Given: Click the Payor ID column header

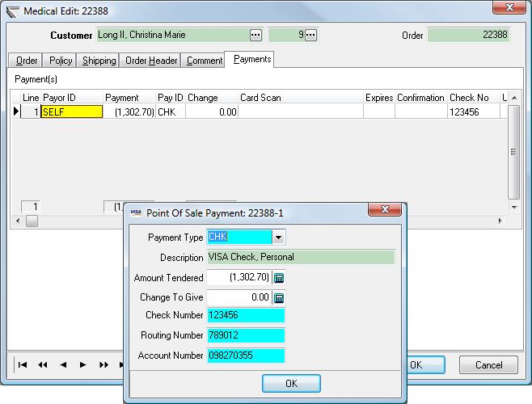Looking at the screenshot, I should click(72, 98).
